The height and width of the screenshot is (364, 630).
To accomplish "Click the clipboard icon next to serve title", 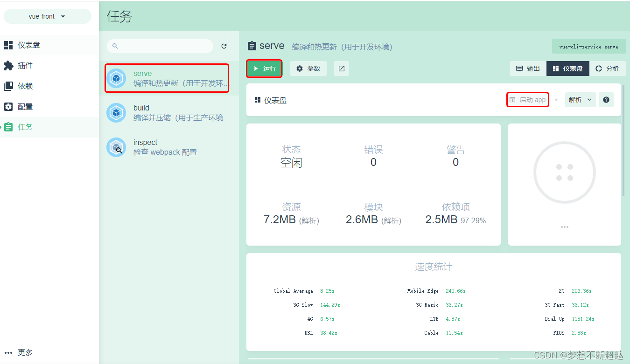I will (x=252, y=46).
